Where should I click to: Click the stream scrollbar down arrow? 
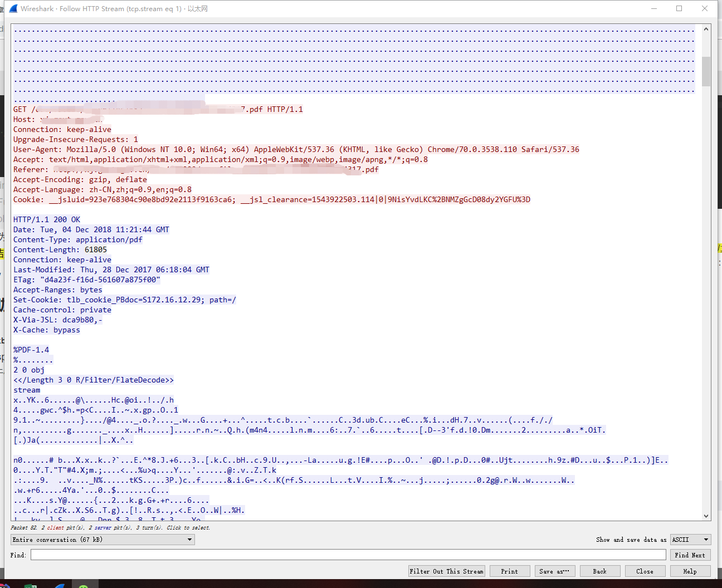tap(706, 516)
